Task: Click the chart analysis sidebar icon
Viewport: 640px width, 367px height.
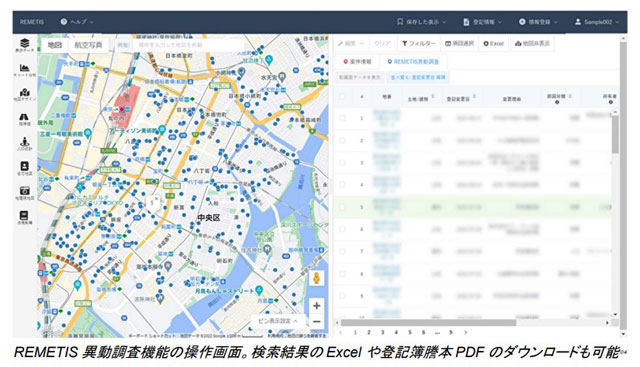Action: click(24, 69)
